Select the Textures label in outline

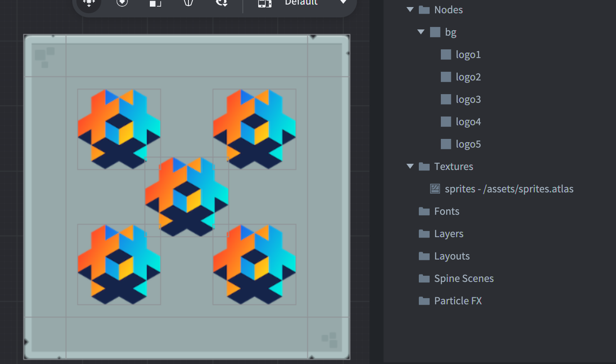tap(454, 167)
